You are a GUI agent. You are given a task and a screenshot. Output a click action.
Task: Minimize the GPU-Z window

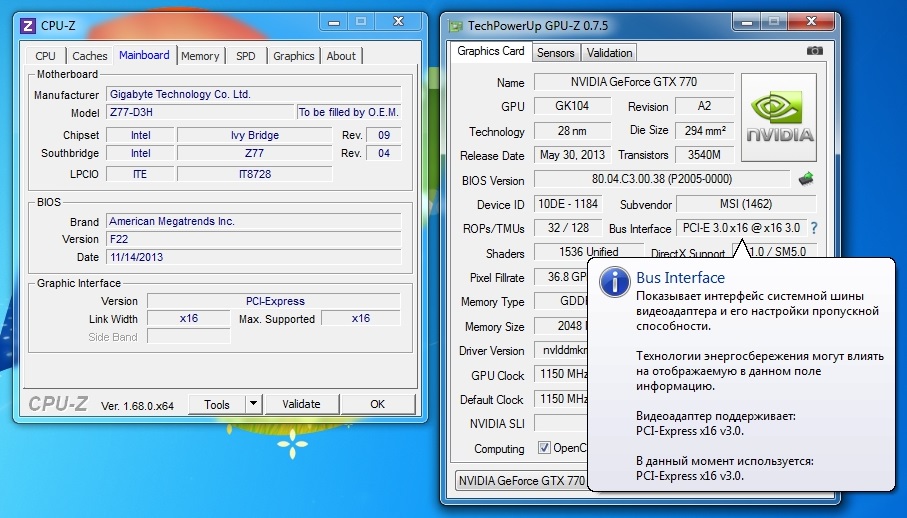[747, 22]
